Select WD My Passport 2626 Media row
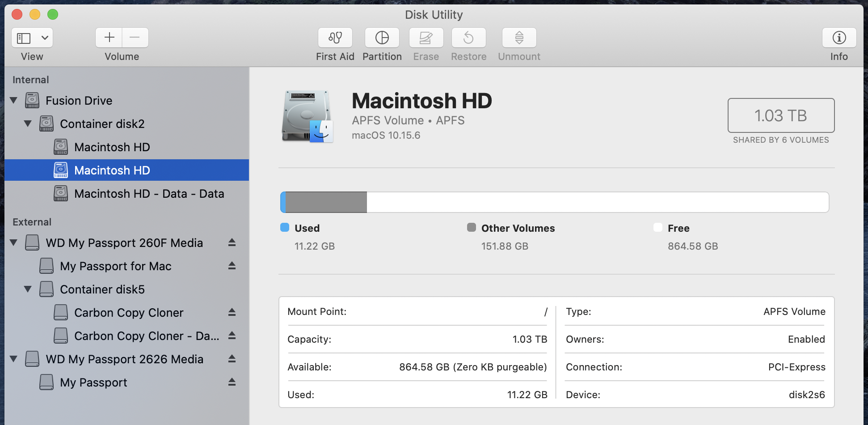 (127, 359)
